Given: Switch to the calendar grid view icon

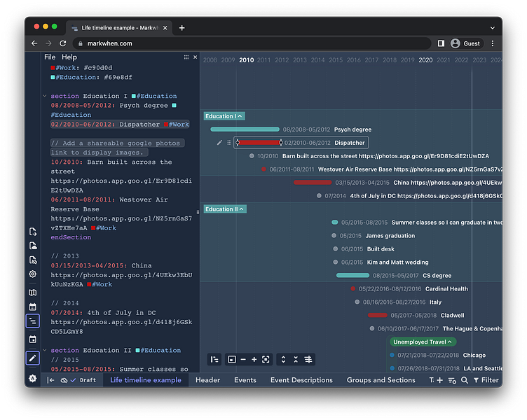Looking at the screenshot, I should 33,307.
